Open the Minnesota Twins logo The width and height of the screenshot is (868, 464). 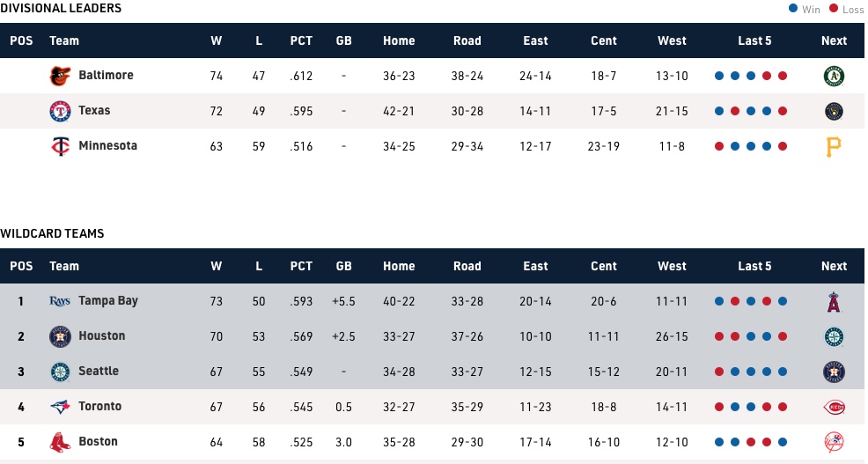click(x=59, y=146)
